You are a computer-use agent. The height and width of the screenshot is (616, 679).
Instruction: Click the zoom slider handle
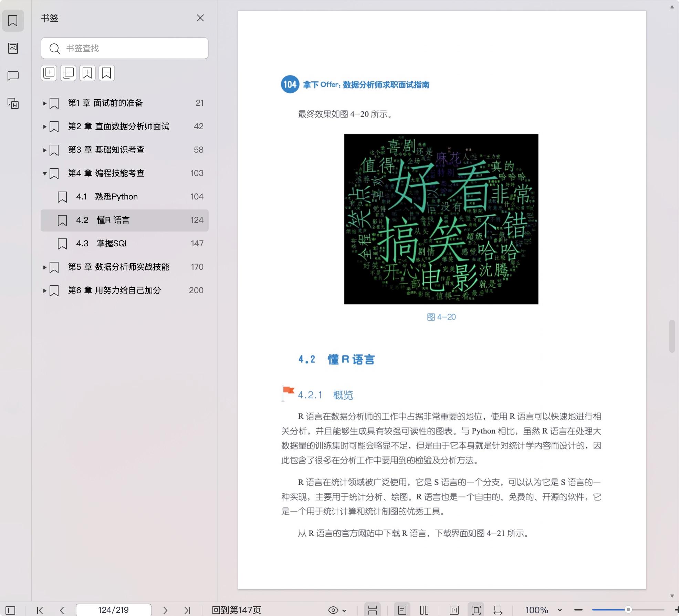[x=628, y=610]
